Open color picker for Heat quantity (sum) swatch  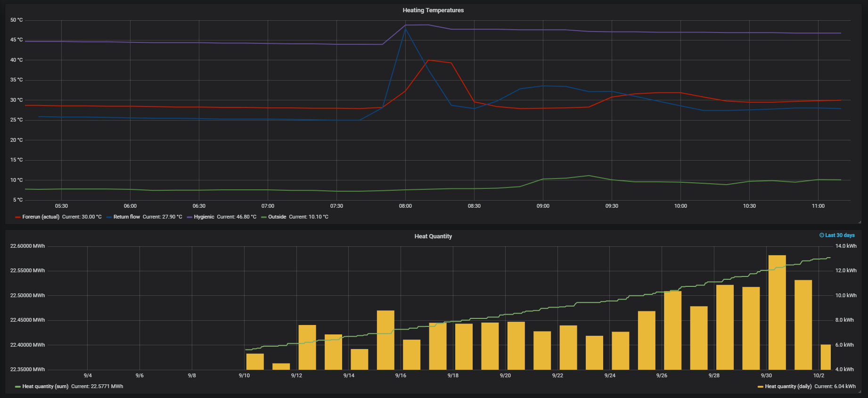(x=18, y=387)
